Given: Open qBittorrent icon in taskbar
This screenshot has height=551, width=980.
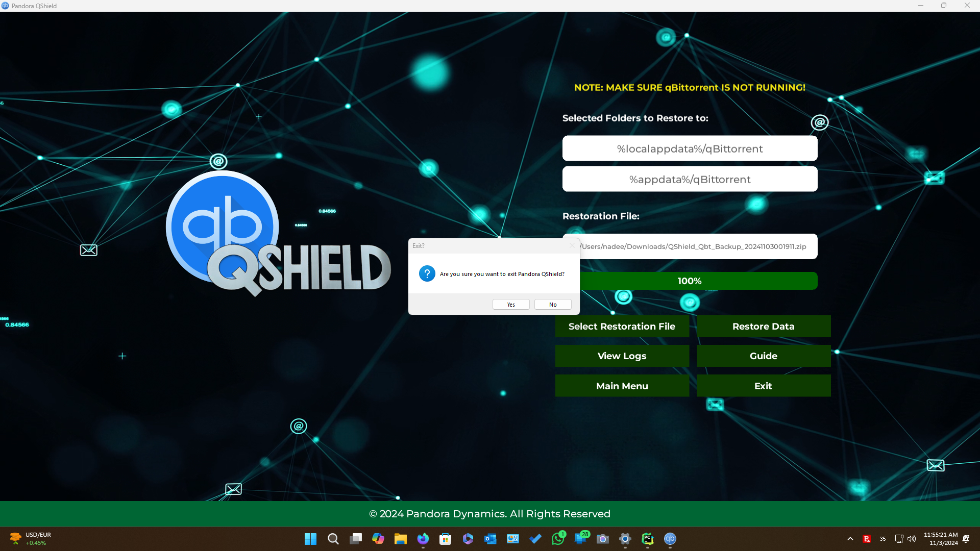Looking at the screenshot, I should click(x=670, y=539).
